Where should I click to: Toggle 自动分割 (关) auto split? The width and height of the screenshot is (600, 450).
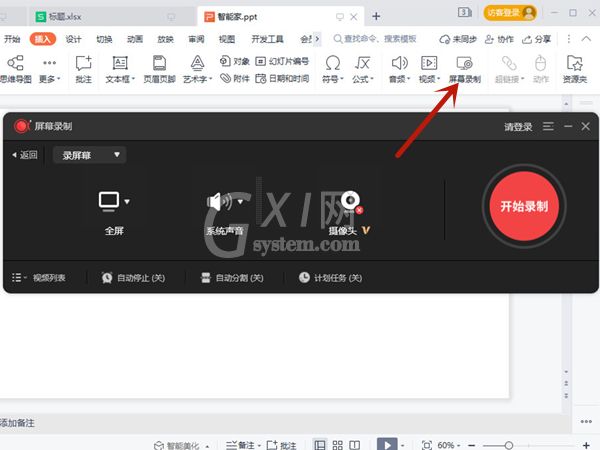coord(232,278)
